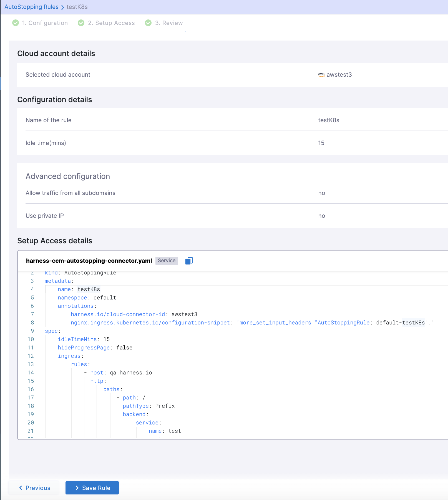The width and height of the screenshot is (448, 500).
Task: Click the right chevron in Save Rule
Action: (77, 488)
